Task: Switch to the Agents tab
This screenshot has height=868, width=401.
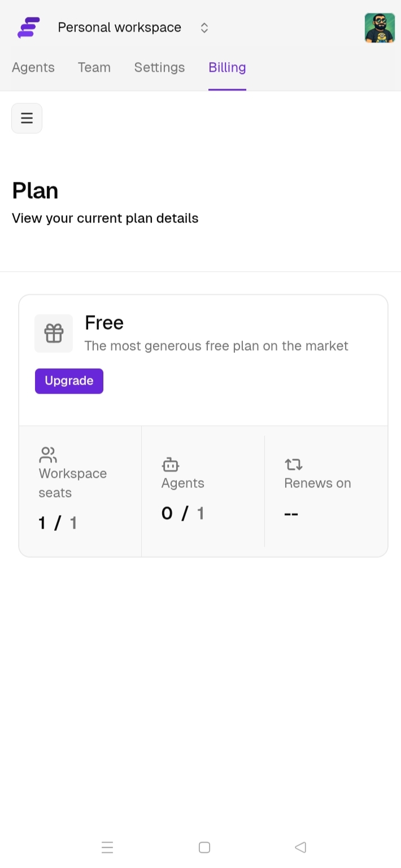Action: (x=33, y=67)
